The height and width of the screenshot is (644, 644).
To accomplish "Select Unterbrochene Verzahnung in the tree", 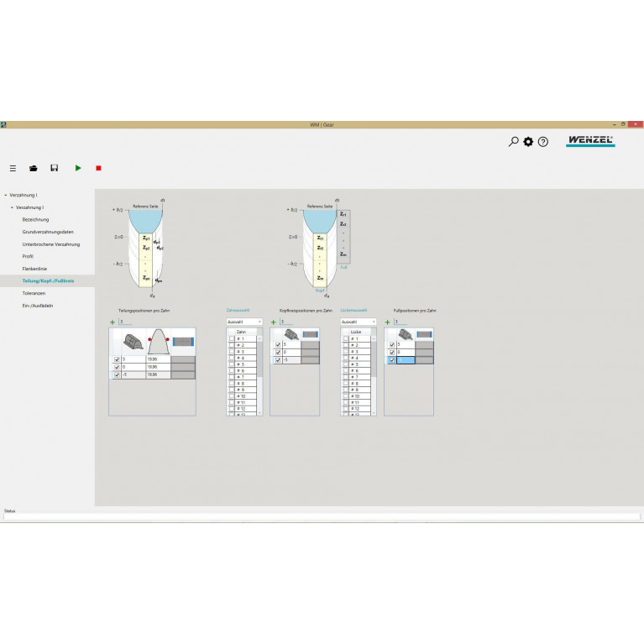I will click(x=51, y=244).
